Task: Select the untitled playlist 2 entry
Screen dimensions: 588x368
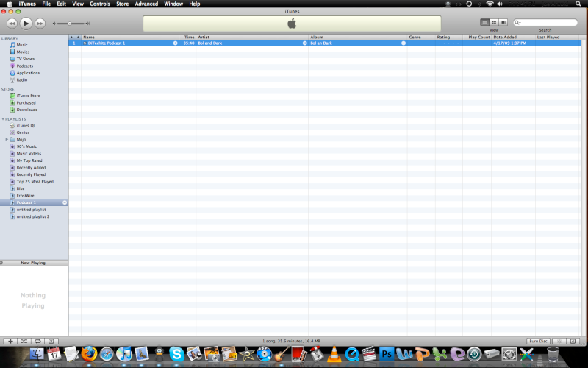Action: [x=32, y=216]
